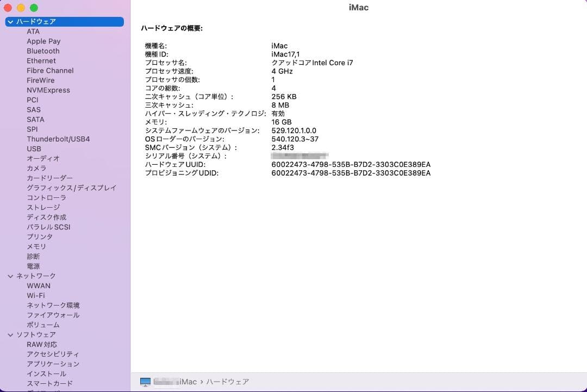Select グラフィックス/ディスプレイ in the sidebar
587x392 pixels.
72,188
